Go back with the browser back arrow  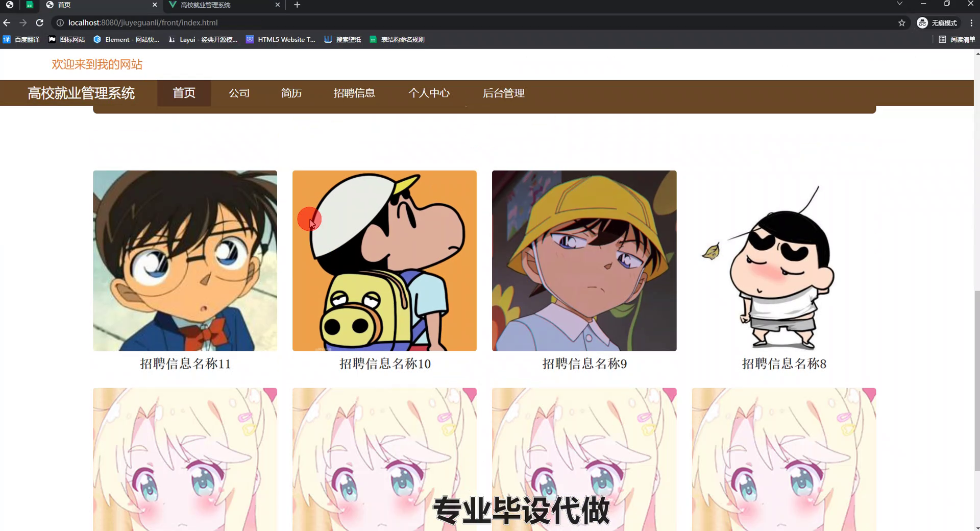tap(7, 22)
